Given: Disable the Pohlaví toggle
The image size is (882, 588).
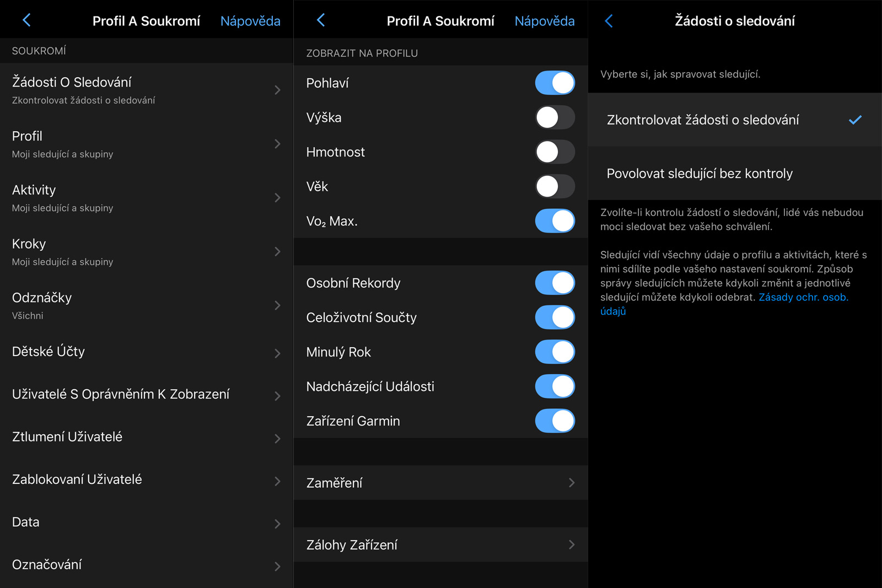Looking at the screenshot, I should point(555,83).
